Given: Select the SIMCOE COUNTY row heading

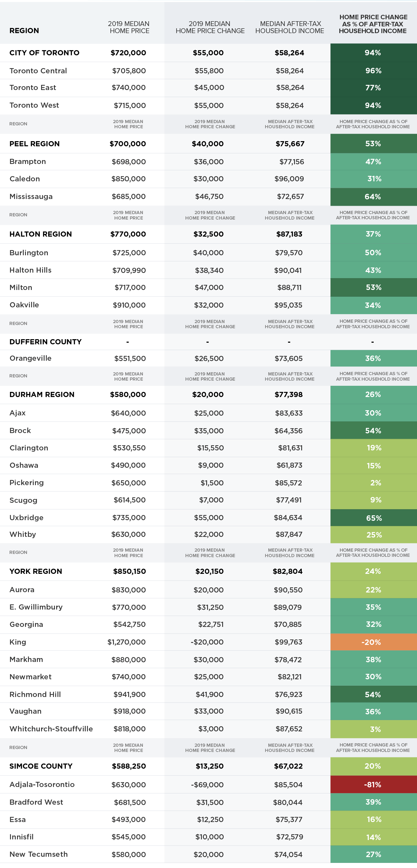Looking at the screenshot, I should [x=41, y=766].
